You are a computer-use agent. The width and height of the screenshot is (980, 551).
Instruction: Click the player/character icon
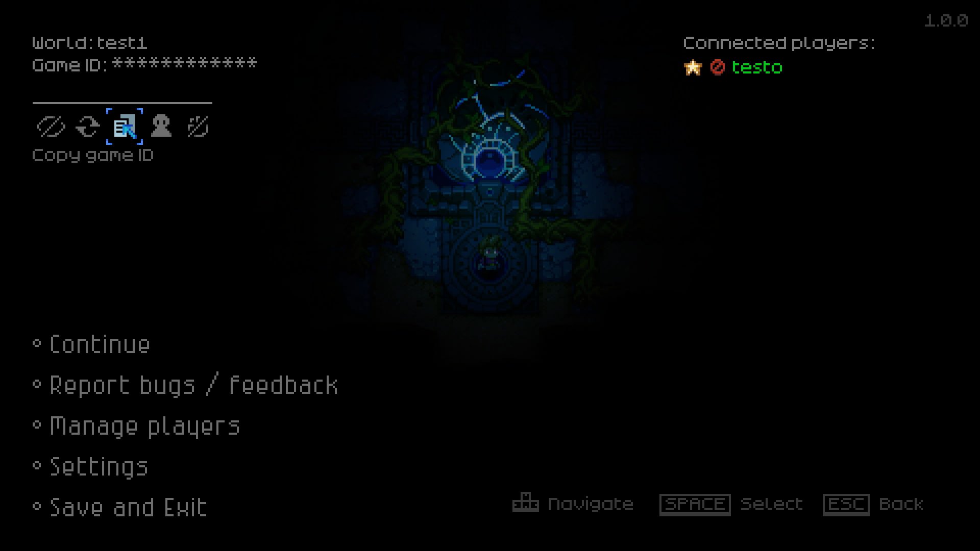pyautogui.click(x=161, y=126)
